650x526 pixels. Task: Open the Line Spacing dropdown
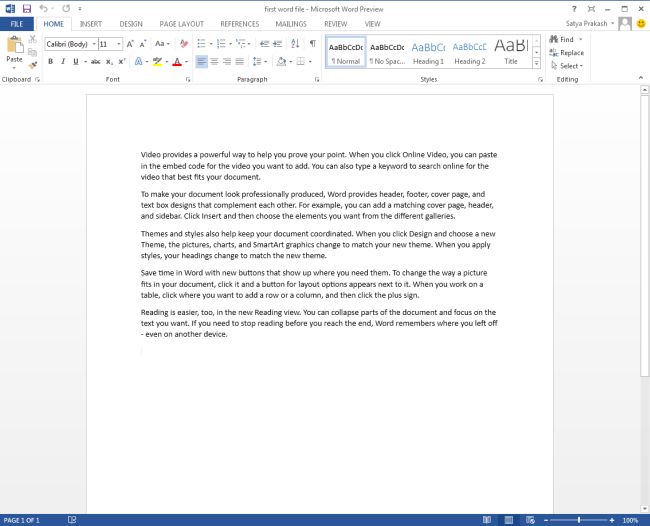point(260,62)
